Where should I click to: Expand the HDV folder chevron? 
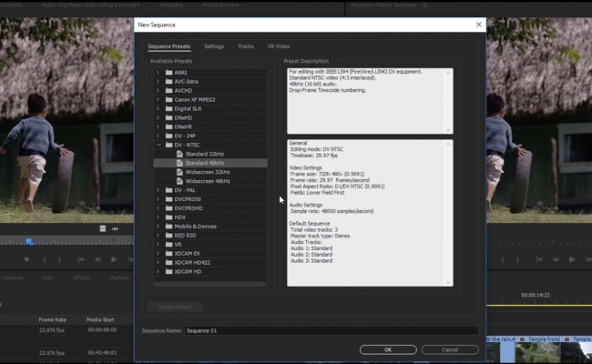[158, 217]
